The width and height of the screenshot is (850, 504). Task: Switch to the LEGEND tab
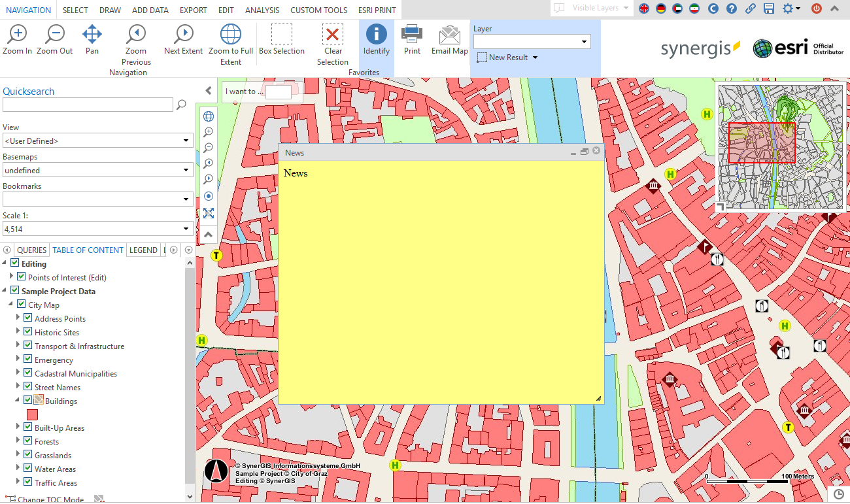(143, 250)
